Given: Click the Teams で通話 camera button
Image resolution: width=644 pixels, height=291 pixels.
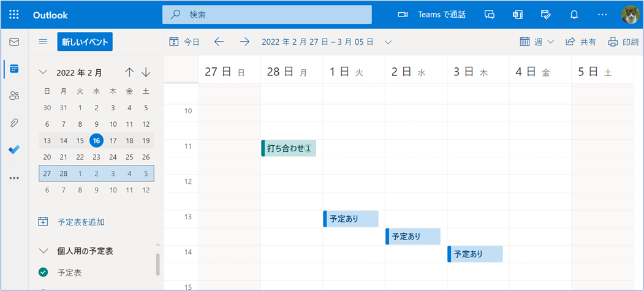Looking at the screenshot, I should pos(431,15).
